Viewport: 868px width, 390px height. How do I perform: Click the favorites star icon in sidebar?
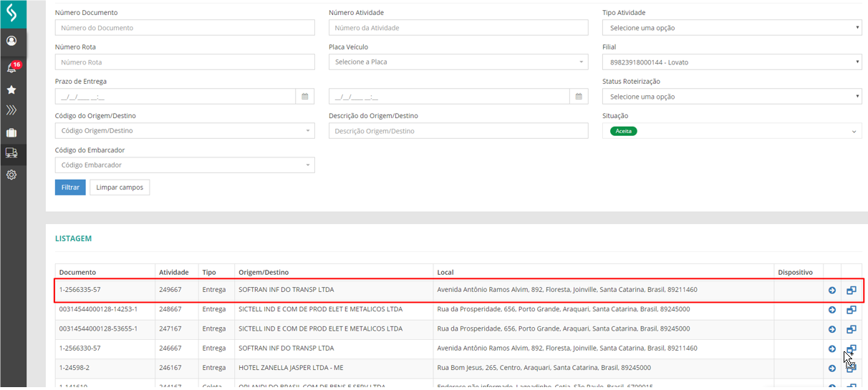point(11,90)
